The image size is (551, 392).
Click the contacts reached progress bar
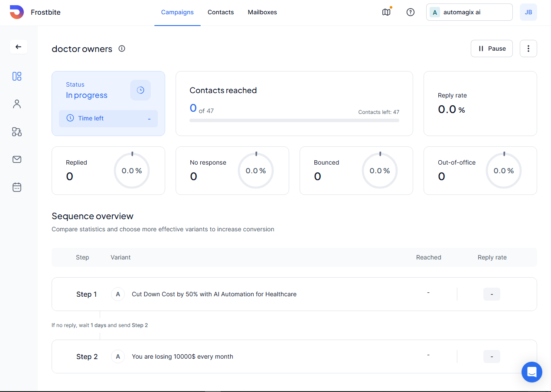pos(294,120)
